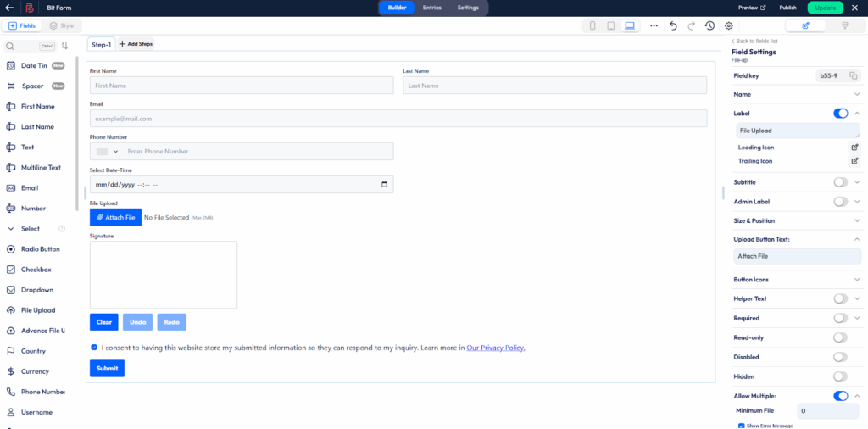Open the builder settings gear icon
The height and width of the screenshot is (429, 868).
728,25
